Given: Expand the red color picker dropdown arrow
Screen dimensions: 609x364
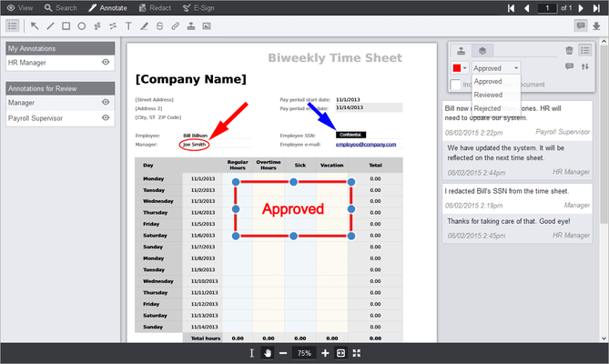Looking at the screenshot, I should (x=465, y=68).
